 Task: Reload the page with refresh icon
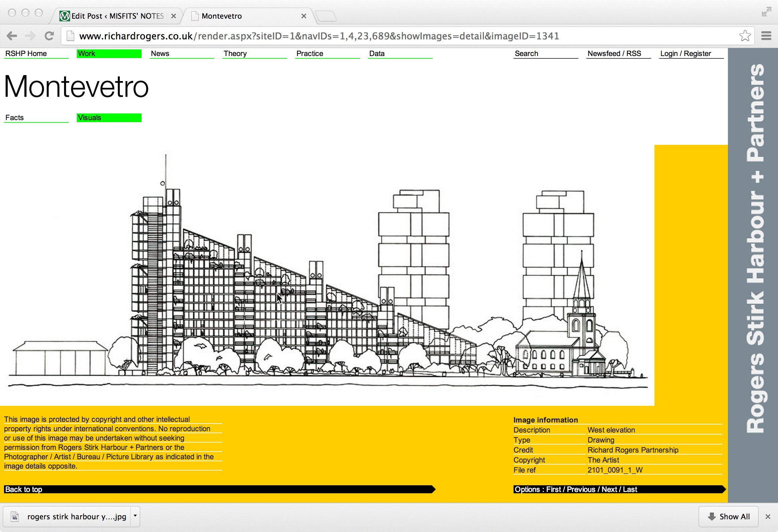tap(49, 36)
